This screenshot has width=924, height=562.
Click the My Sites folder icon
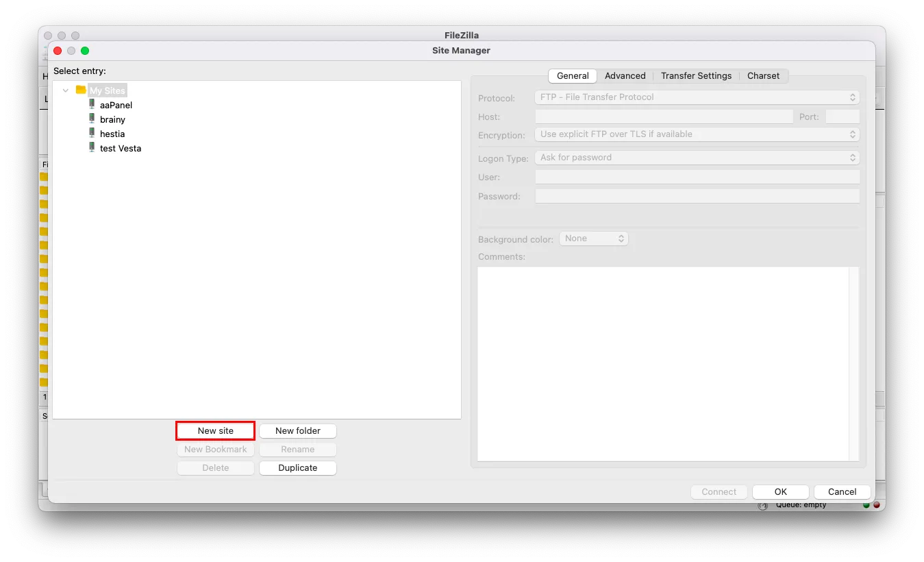(x=81, y=90)
